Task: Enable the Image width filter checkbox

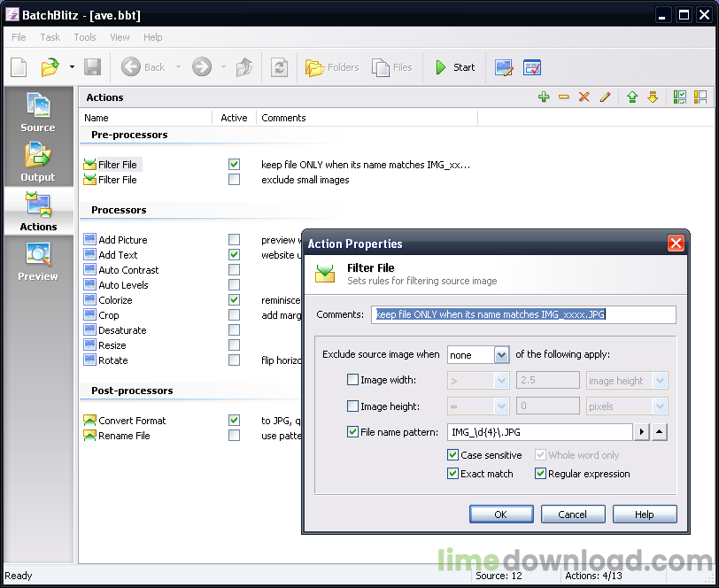Action: point(353,380)
